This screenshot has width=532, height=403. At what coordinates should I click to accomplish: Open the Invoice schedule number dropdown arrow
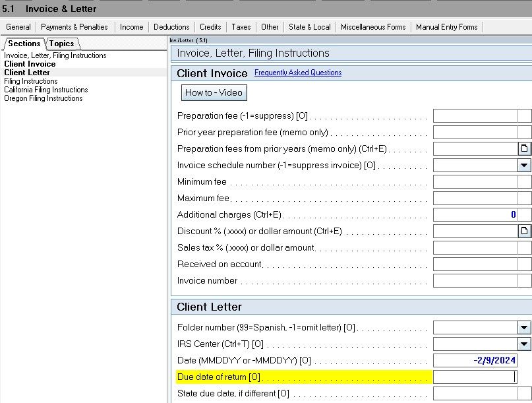coord(524,165)
